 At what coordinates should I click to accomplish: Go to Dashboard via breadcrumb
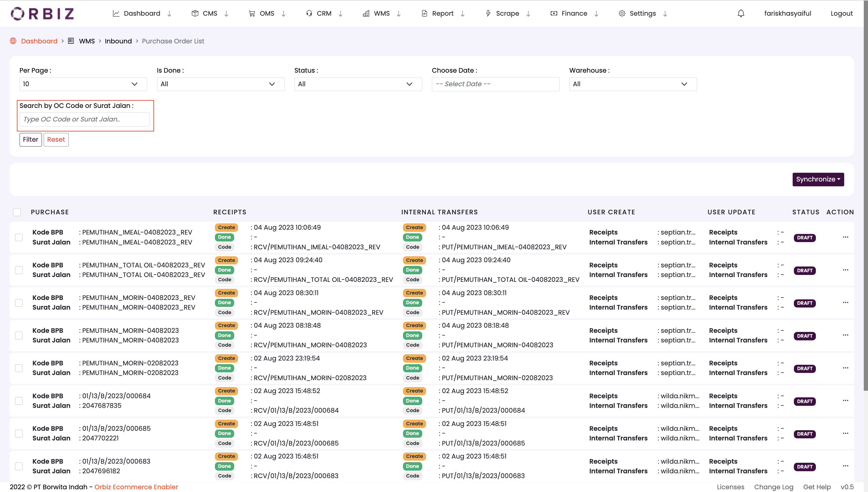39,41
